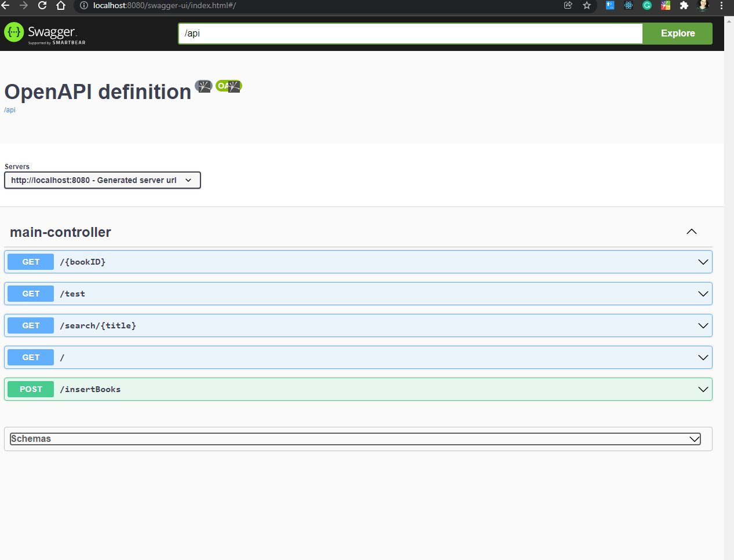Image resolution: width=734 pixels, height=560 pixels.
Task: Bookmark this page with the star icon
Action: (x=587, y=5)
